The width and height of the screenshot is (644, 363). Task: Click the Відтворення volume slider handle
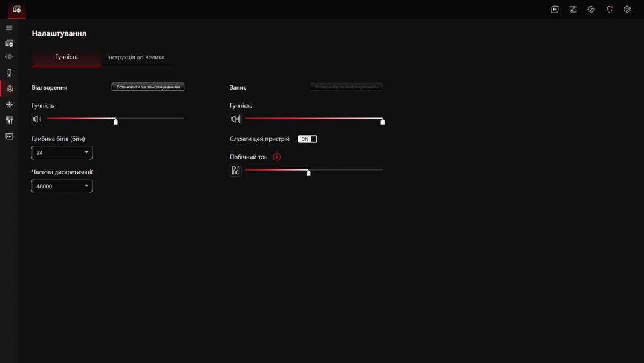[116, 121]
